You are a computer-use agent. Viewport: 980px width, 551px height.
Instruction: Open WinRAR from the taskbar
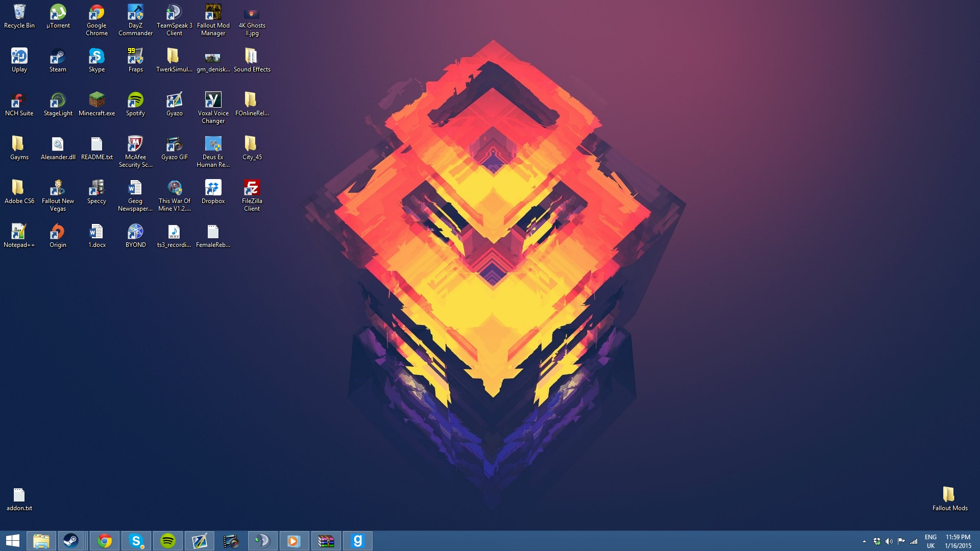326,540
